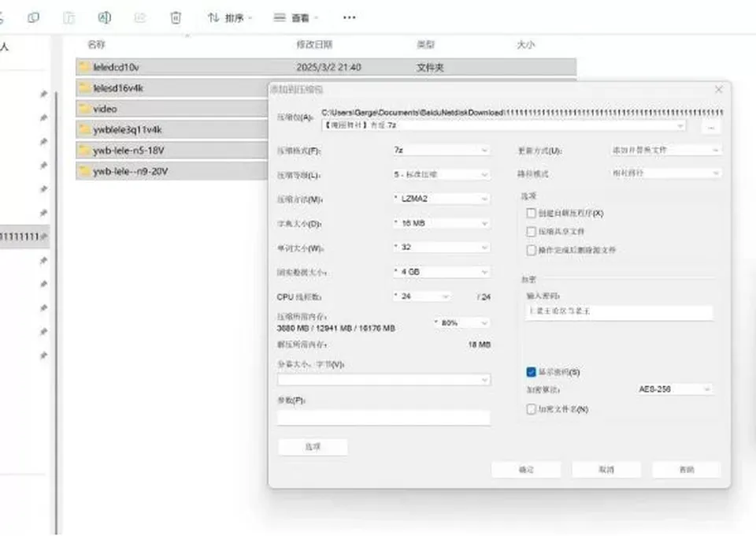Open the AES-256 encryption method dropdown
This screenshot has width=756, height=536.
(674, 389)
